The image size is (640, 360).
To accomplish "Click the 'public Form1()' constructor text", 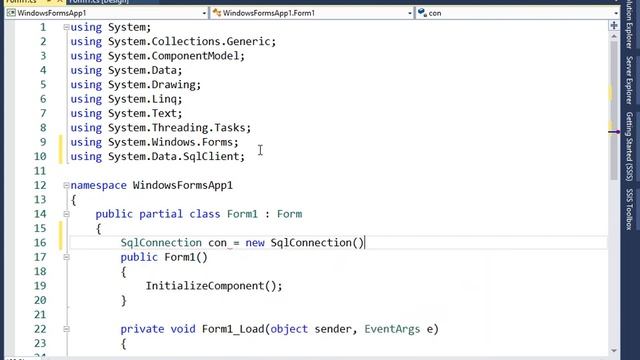I will point(164,257).
